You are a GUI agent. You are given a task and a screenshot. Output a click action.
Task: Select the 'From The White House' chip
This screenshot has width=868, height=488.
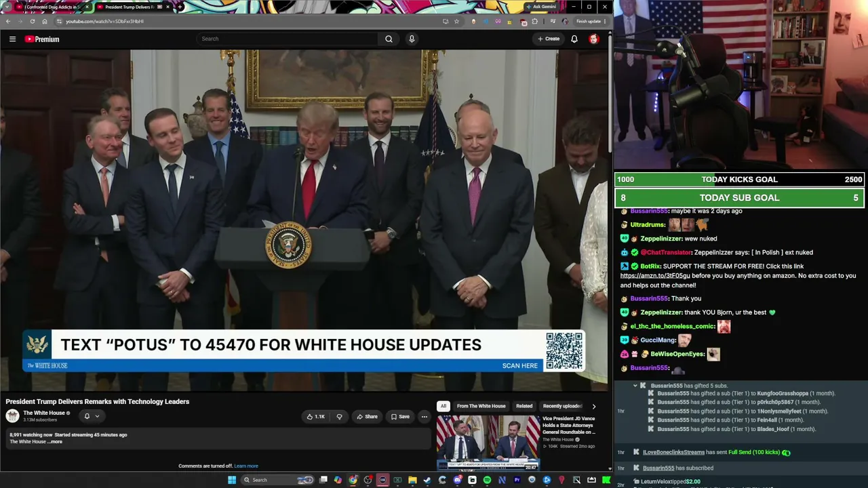coord(481,406)
